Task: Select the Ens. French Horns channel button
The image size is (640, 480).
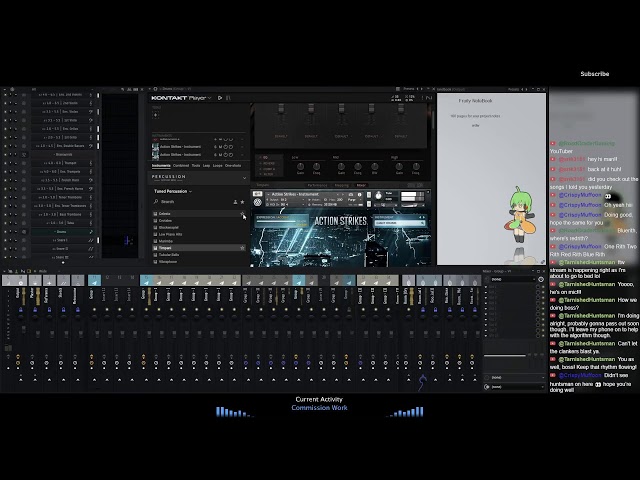Action: pos(63,189)
